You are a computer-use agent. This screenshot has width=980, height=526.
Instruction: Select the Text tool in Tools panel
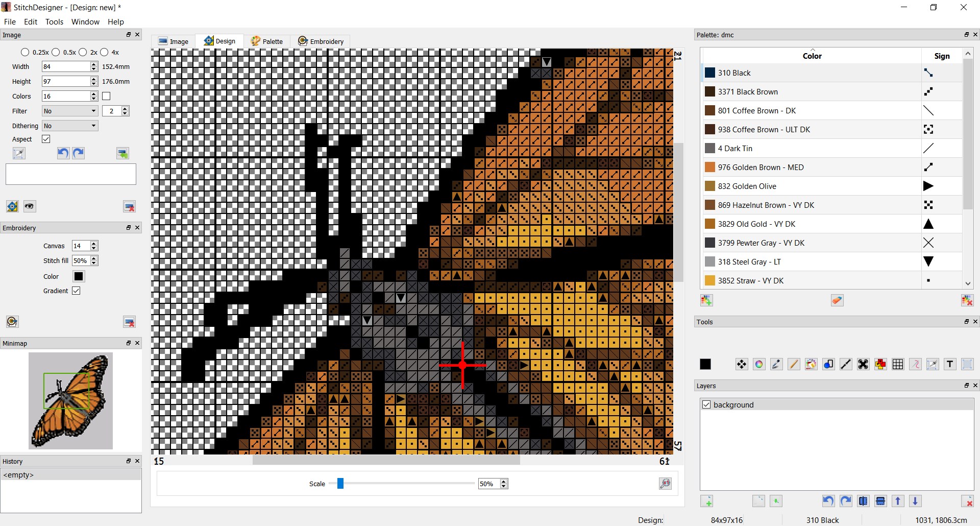pos(950,364)
